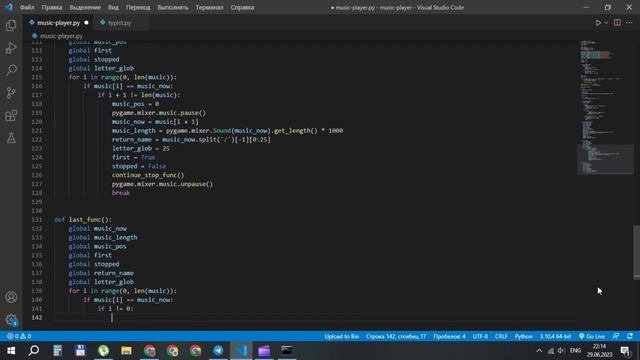Open the Manage gear menu
Screen dimensions: 640x360
(11, 320)
